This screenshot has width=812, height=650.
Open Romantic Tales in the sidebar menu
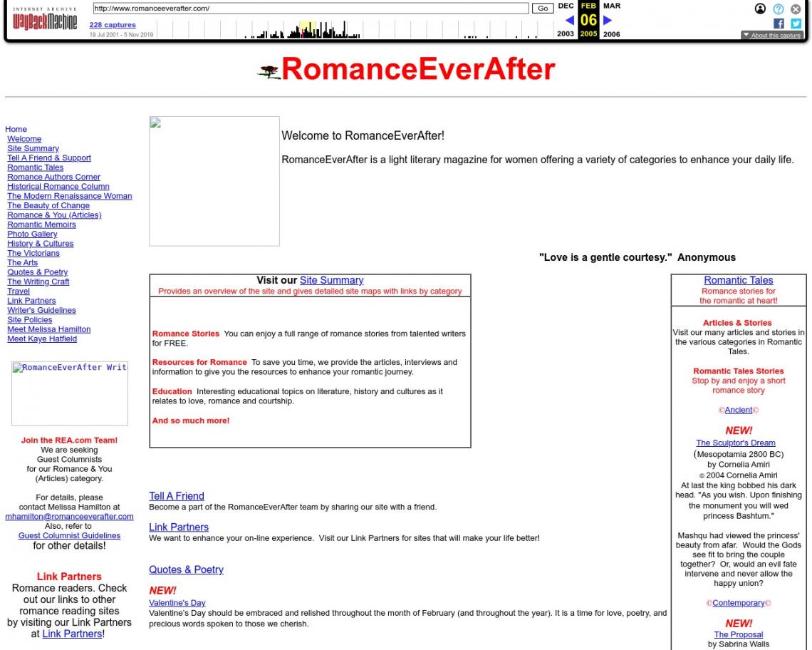35,167
